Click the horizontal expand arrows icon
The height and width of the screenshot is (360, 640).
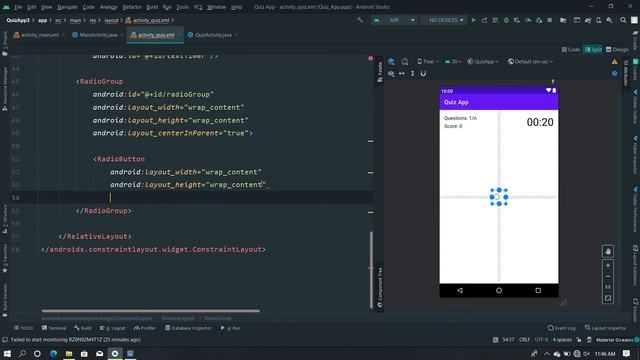pos(402,73)
